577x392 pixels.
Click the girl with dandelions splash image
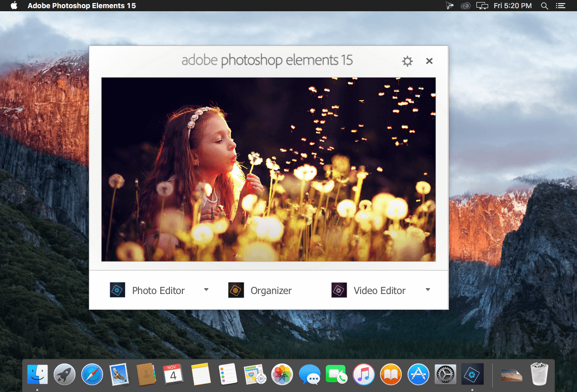(x=268, y=169)
